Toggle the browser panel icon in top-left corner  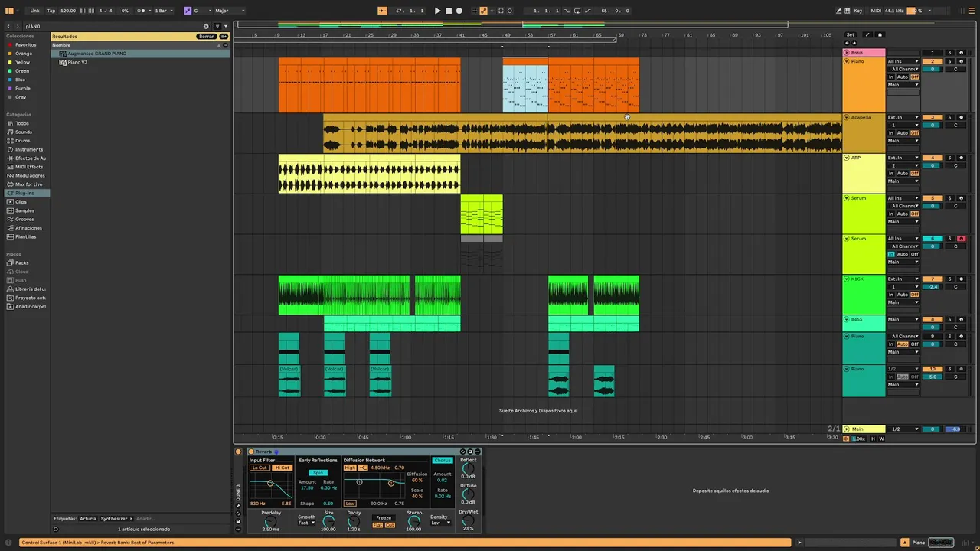(x=10, y=11)
